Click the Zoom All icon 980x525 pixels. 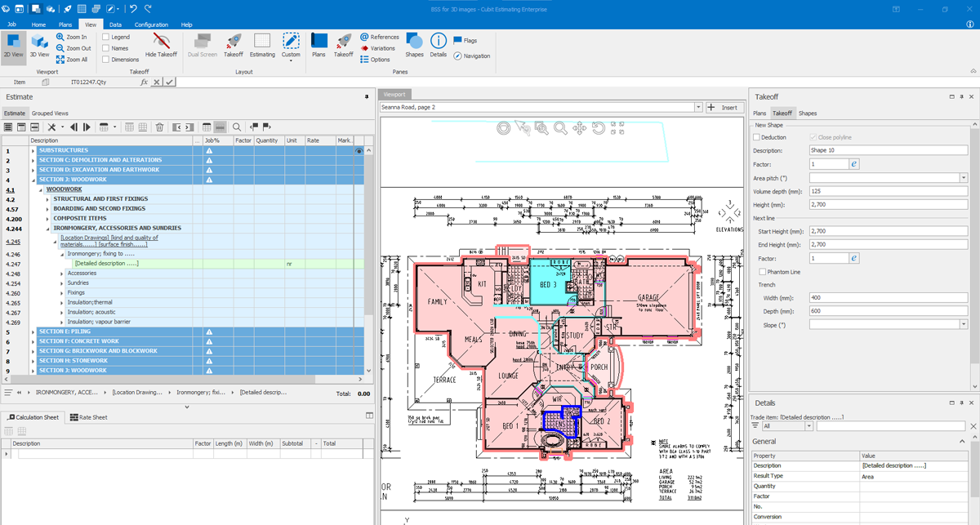coord(60,60)
